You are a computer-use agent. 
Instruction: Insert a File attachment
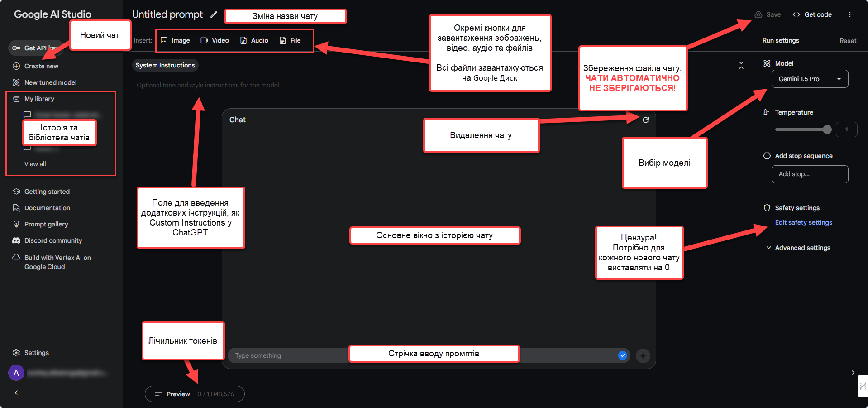coord(290,40)
